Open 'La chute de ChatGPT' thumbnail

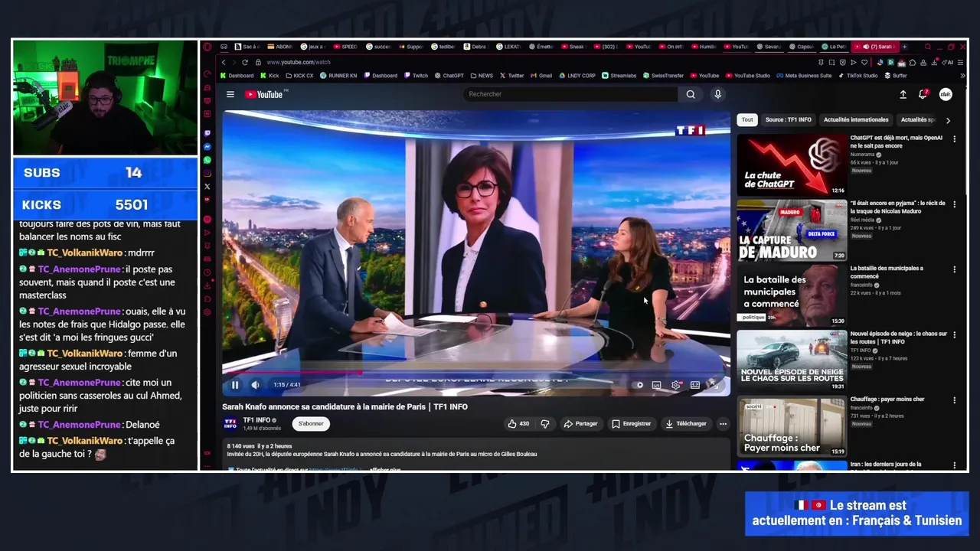point(792,165)
